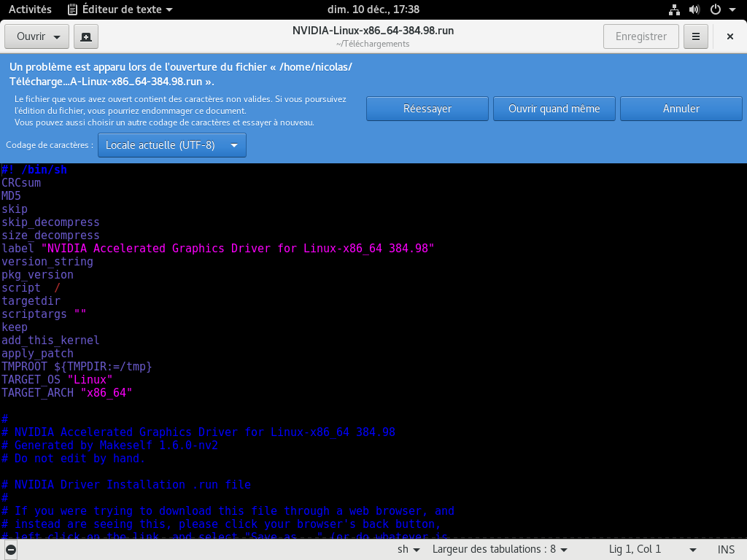Viewport: 747px width, 560px height.
Task: Click the targetdir line
Action: click(31, 301)
